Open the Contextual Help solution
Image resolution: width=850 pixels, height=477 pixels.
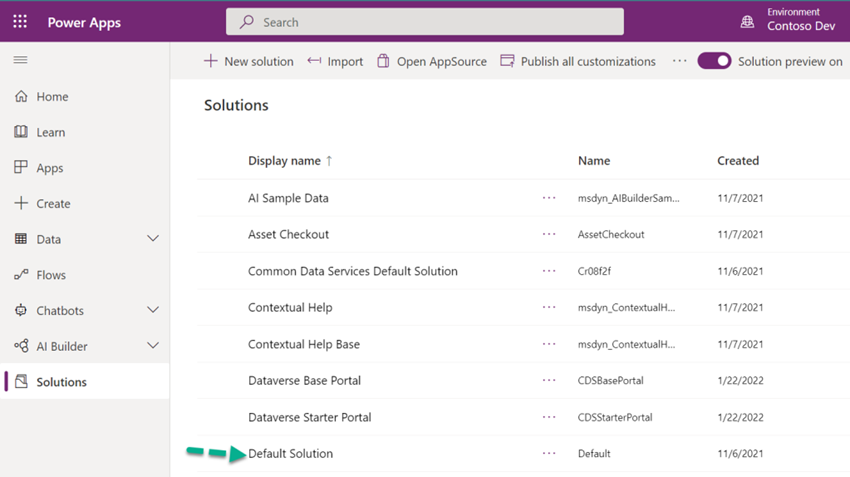click(x=290, y=307)
